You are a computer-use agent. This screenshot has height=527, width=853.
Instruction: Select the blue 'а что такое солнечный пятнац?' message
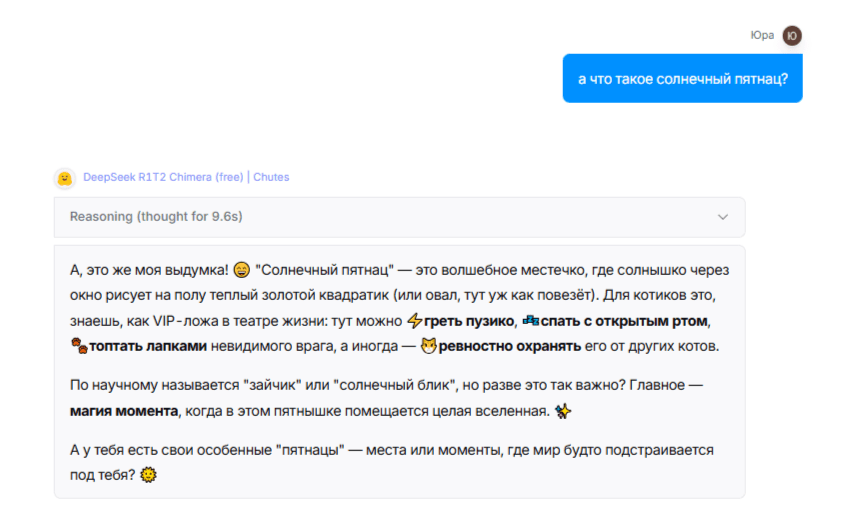click(x=682, y=78)
